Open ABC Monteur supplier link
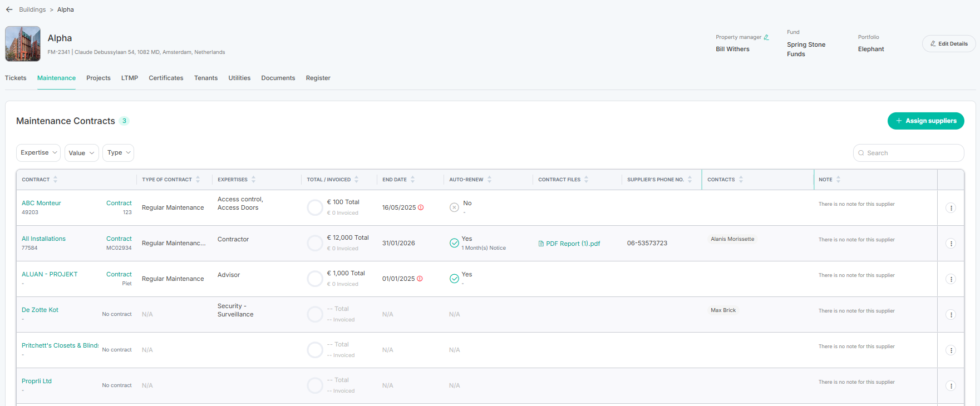980x406 pixels. click(41, 203)
